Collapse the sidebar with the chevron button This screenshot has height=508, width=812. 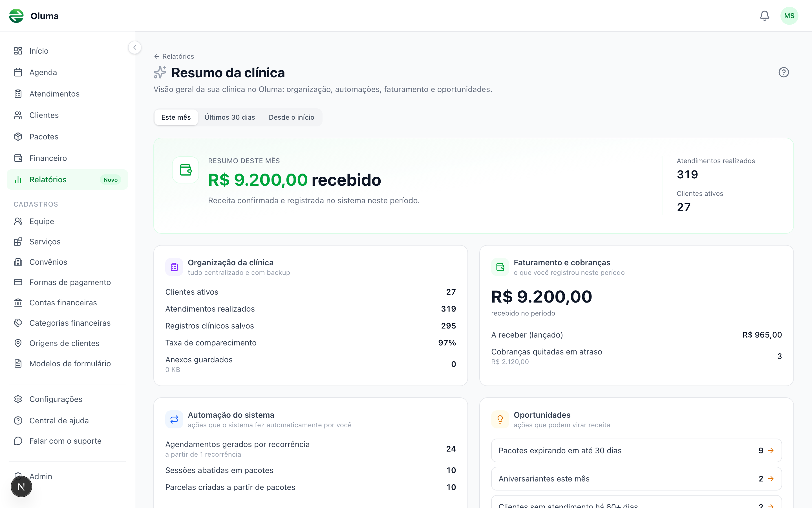pos(135,47)
